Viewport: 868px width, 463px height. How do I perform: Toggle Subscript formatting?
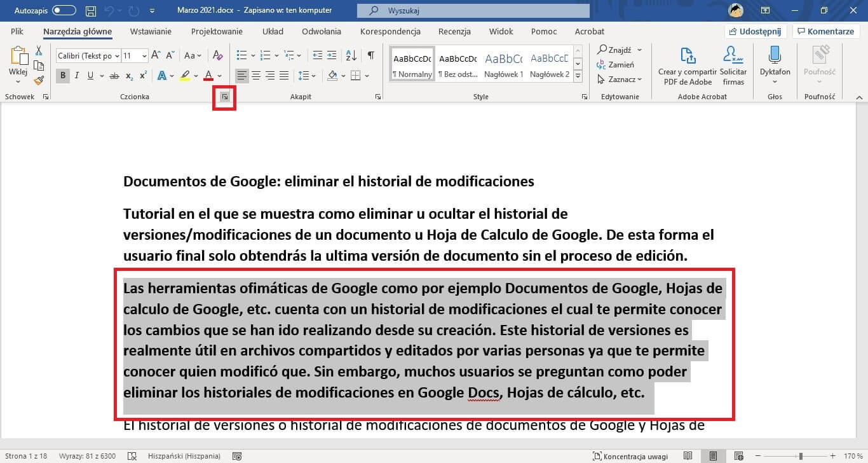(x=129, y=76)
